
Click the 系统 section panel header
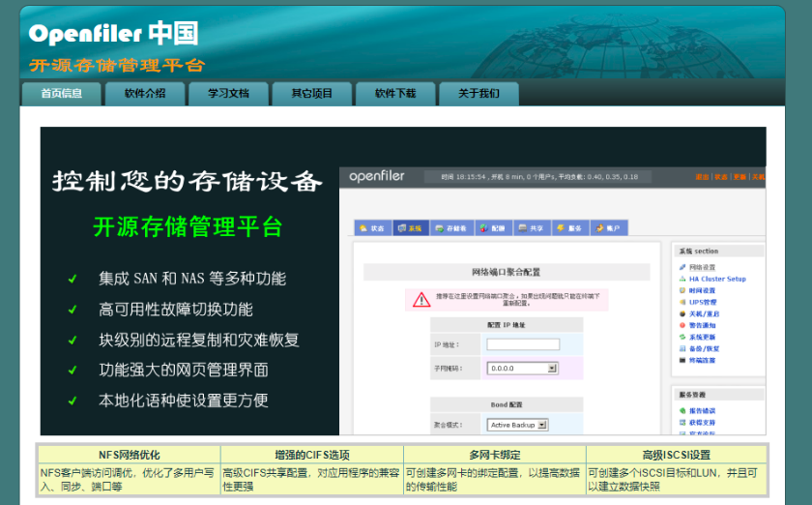[x=719, y=251]
